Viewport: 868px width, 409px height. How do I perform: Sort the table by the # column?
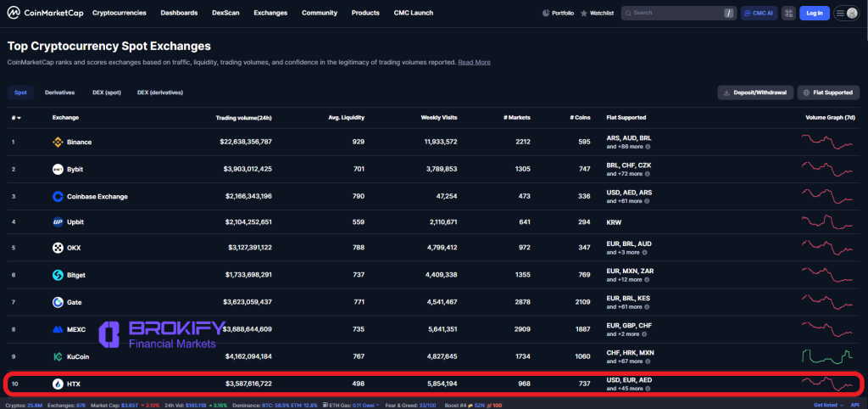[x=16, y=117]
